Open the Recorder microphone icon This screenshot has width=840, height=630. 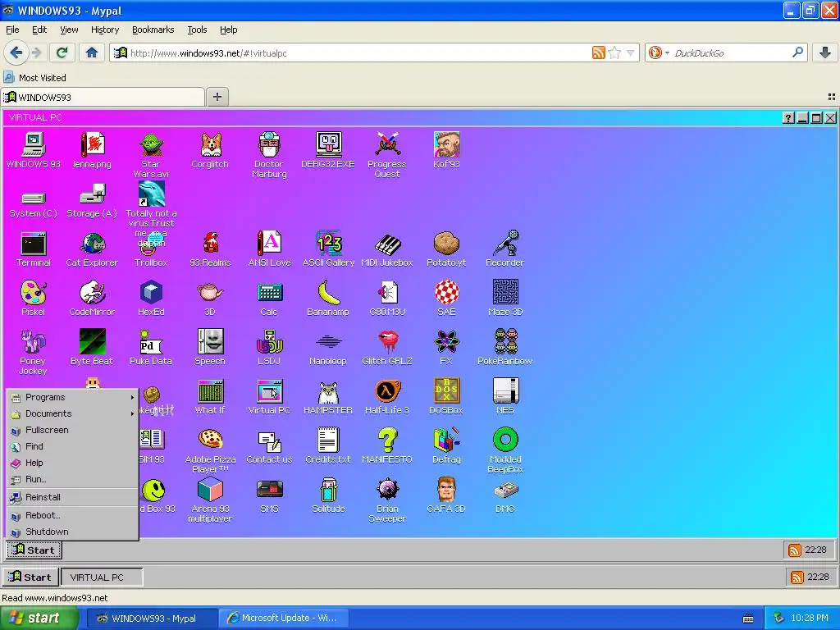(x=504, y=249)
